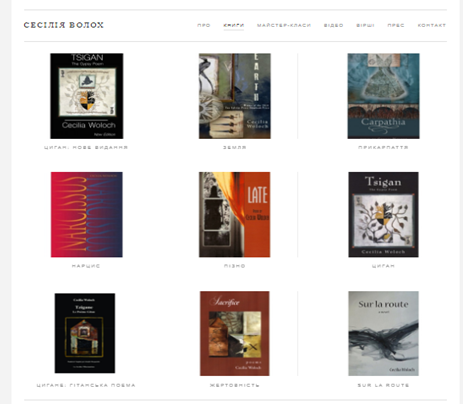Click the ЦИГАН: НОВЕ ВИДАННЯ caption link

coord(86,147)
